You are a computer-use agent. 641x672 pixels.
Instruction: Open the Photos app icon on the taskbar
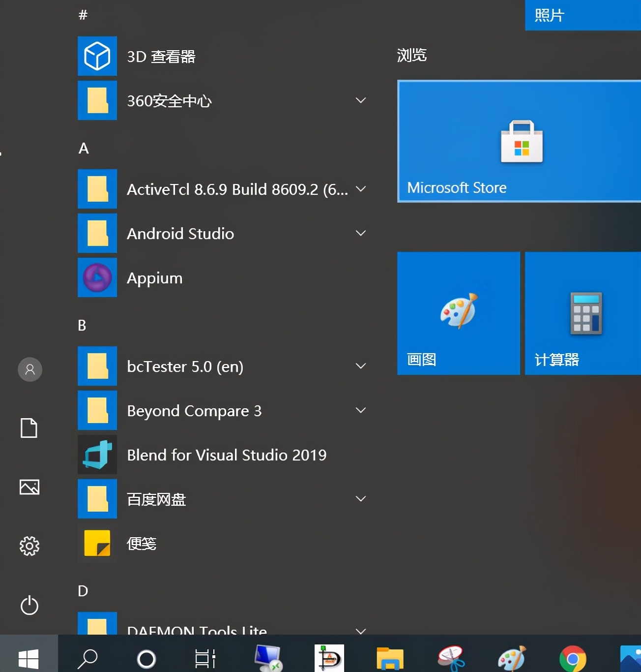(x=631, y=658)
